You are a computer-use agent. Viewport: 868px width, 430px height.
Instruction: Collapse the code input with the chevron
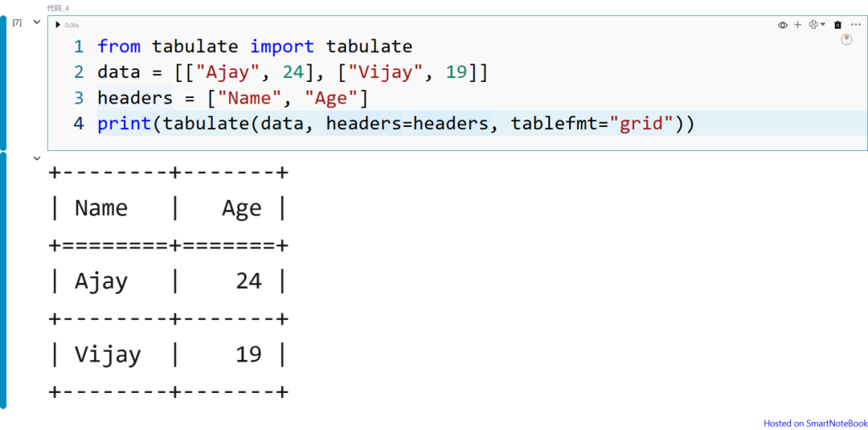click(36, 22)
